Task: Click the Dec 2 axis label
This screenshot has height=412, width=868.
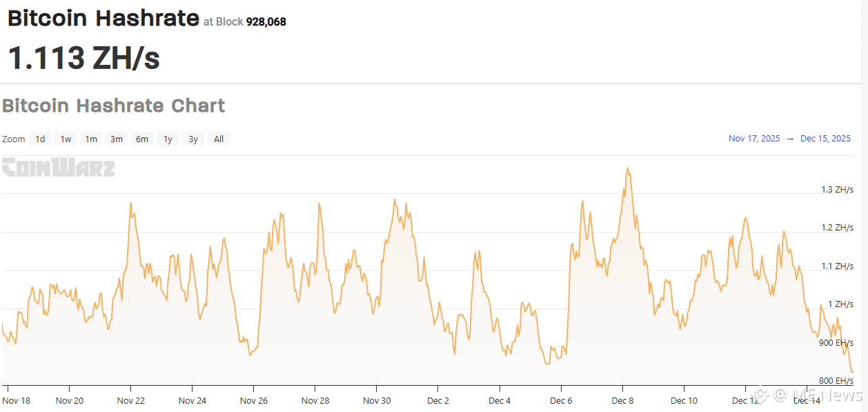Action: [437, 400]
